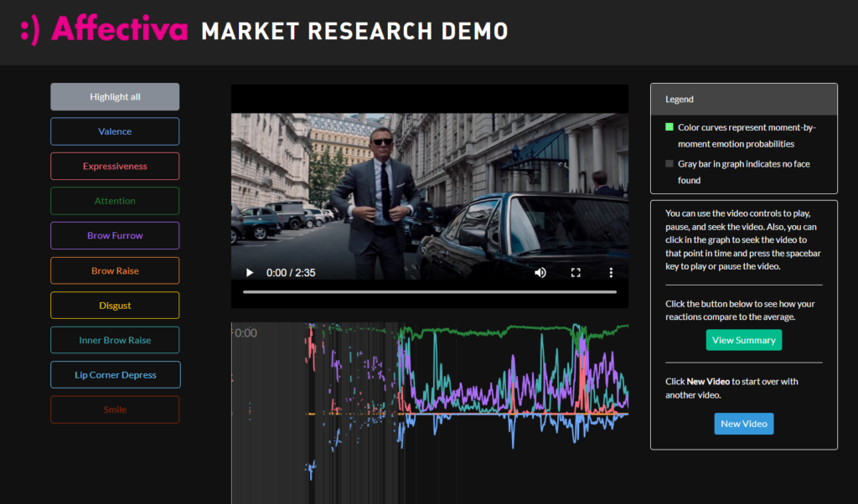Toggle the Highlight all button
This screenshot has width=858, height=504.
[115, 97]
